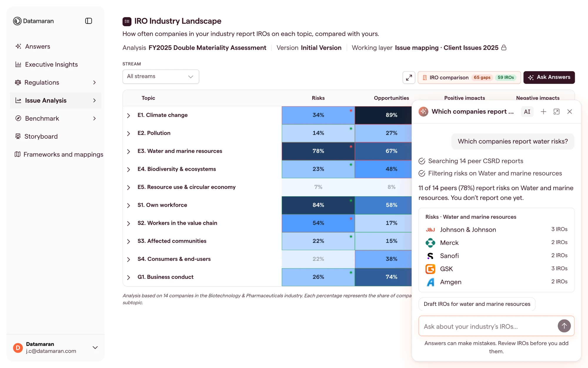Click the Datamaran logo
Viewport: 588px width, 368px height.
(x=33, y=21)
